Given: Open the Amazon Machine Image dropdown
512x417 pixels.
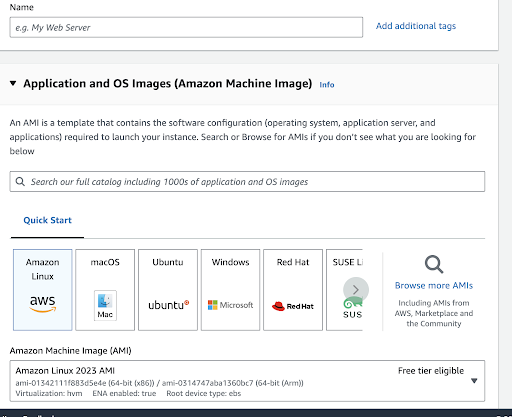Looking at the screenshot, I should pos(247,381).
